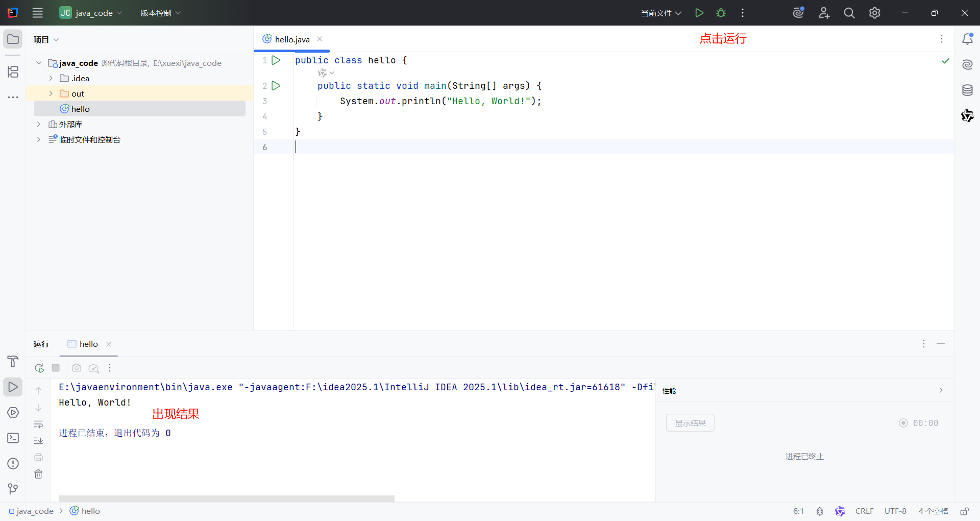Open the Build hammer tool window
Viewport: 980px width, 521px height.
(13, 362)
